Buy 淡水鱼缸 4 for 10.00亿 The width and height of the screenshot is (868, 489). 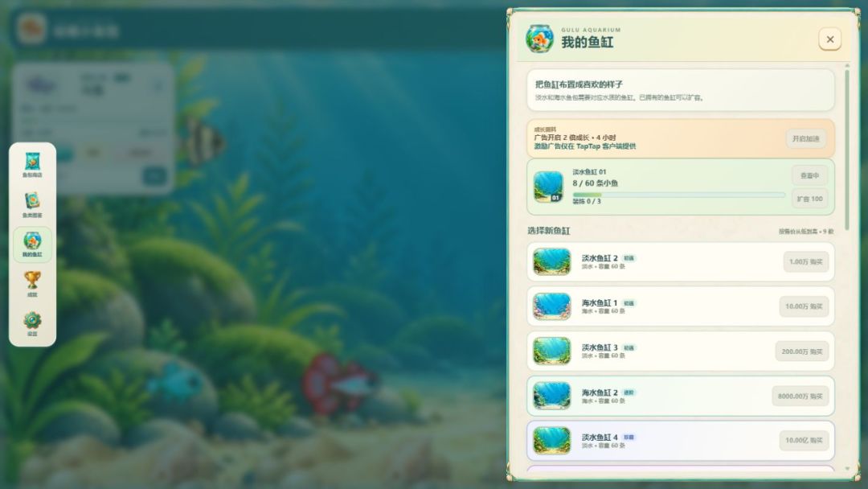(x=804, y=440)
